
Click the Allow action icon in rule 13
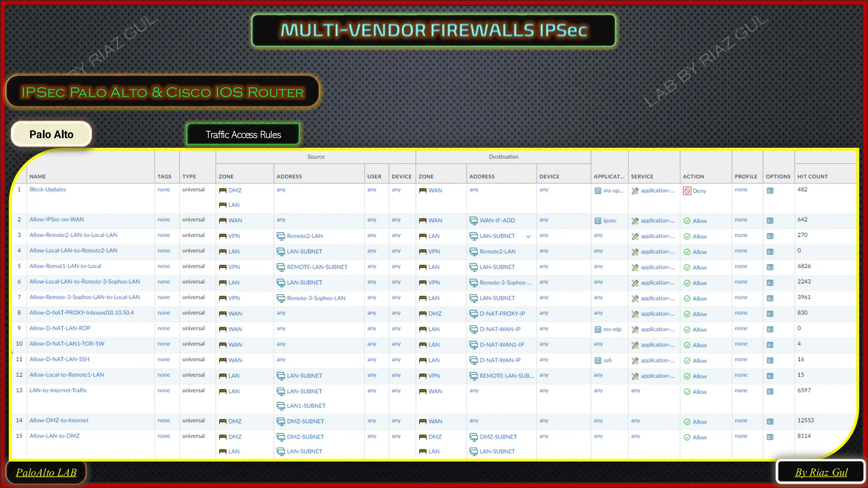point(687,392)
